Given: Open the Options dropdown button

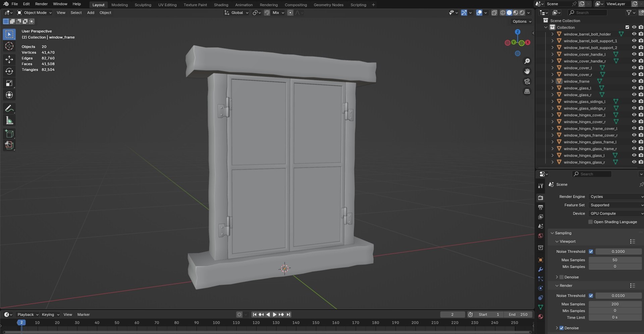Looking at the screenshot, I should coord(522,21).
